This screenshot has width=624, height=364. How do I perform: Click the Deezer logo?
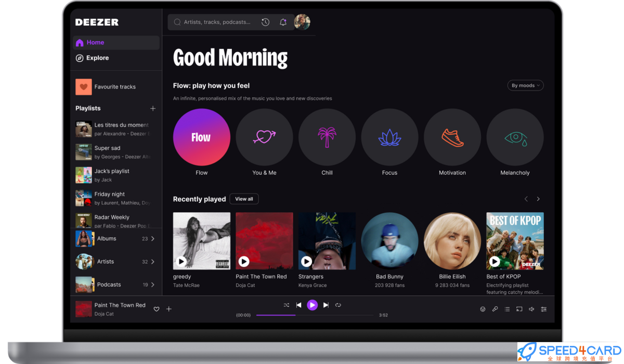coord(97,22)
